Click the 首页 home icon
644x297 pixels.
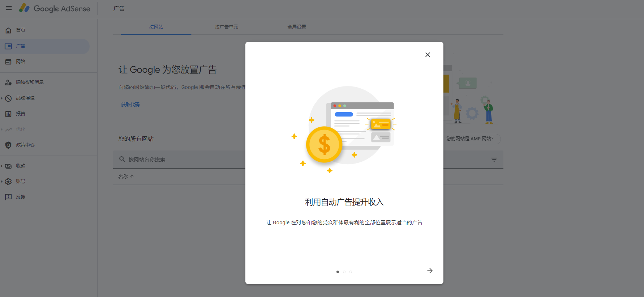tap(8, 30)
